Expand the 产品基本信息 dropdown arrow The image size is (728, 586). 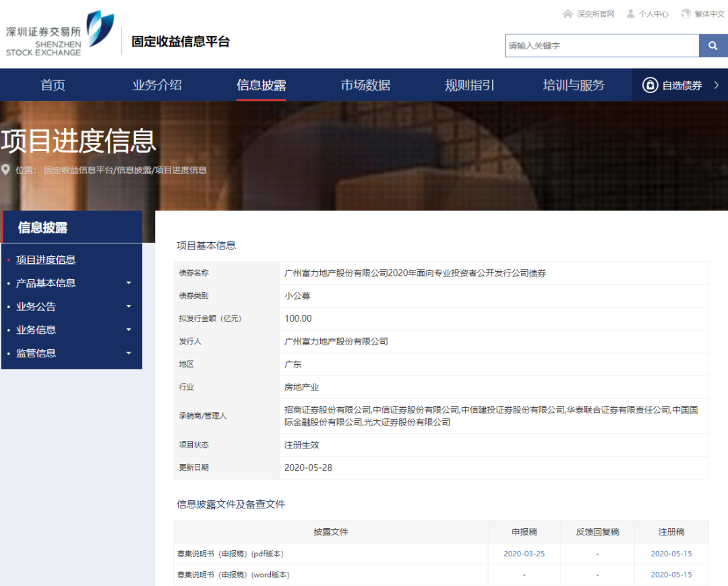pyautogui.click(x=129, y=283)
